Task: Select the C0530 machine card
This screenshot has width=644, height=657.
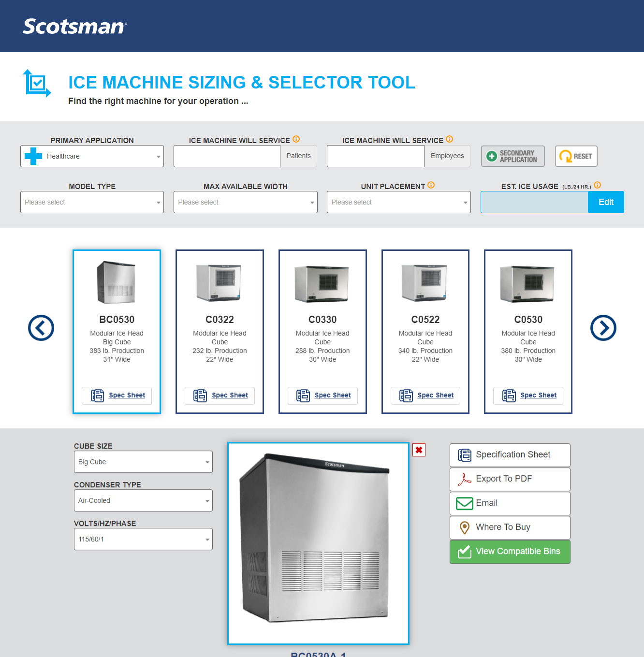Action: [x=528, y=319]
